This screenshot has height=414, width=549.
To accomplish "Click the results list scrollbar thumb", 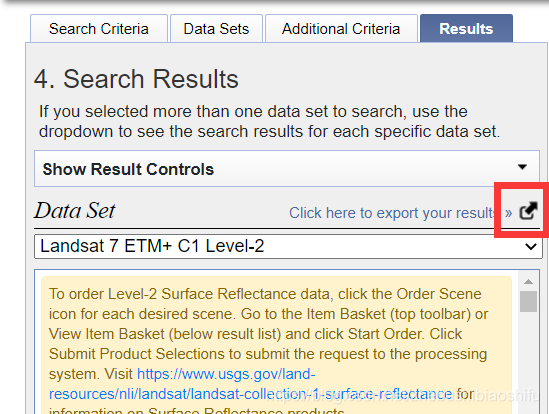I will pyautogui.click(x=528, y=301).
